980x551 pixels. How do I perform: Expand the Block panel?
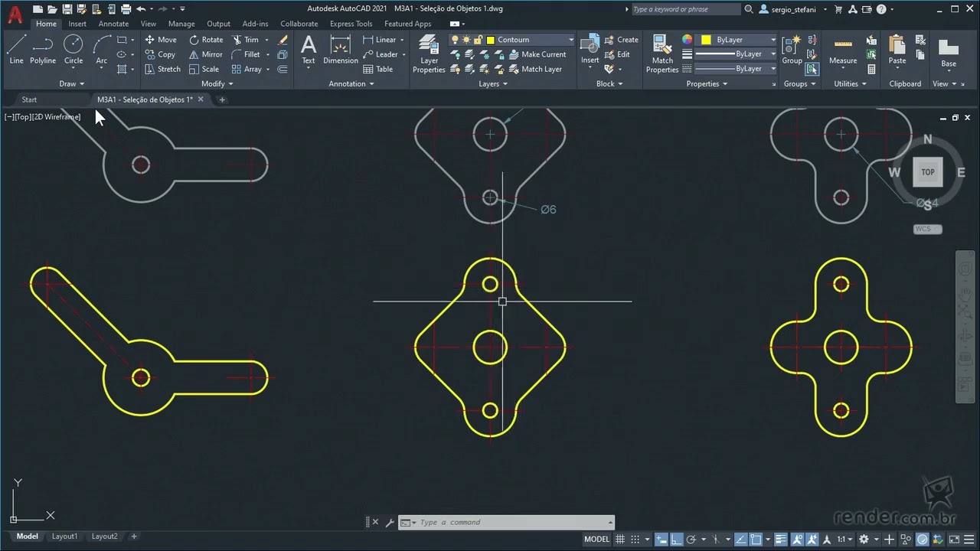tap(609, 83)
